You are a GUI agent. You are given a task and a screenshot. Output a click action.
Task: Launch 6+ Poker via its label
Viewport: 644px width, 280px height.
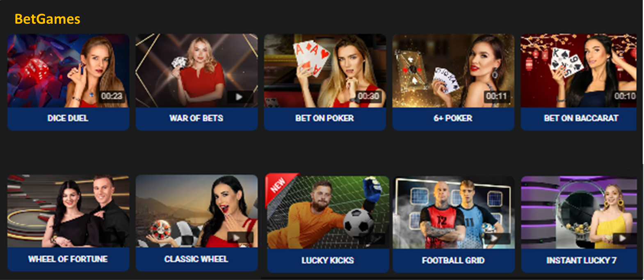pos(453,118)
